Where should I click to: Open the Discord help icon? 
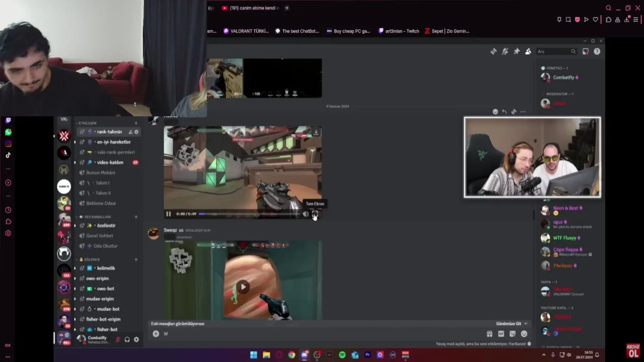point(597,51)
